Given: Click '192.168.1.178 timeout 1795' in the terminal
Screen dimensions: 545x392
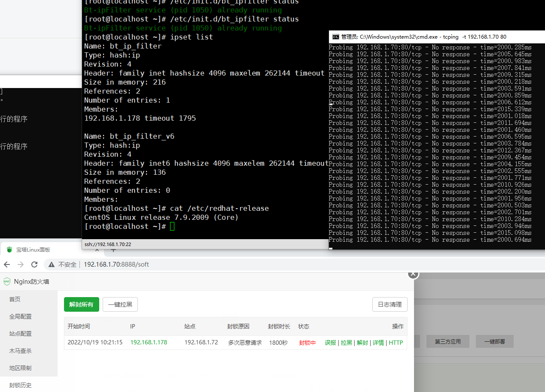Looking at the screenshot, I should coord(140,118).
